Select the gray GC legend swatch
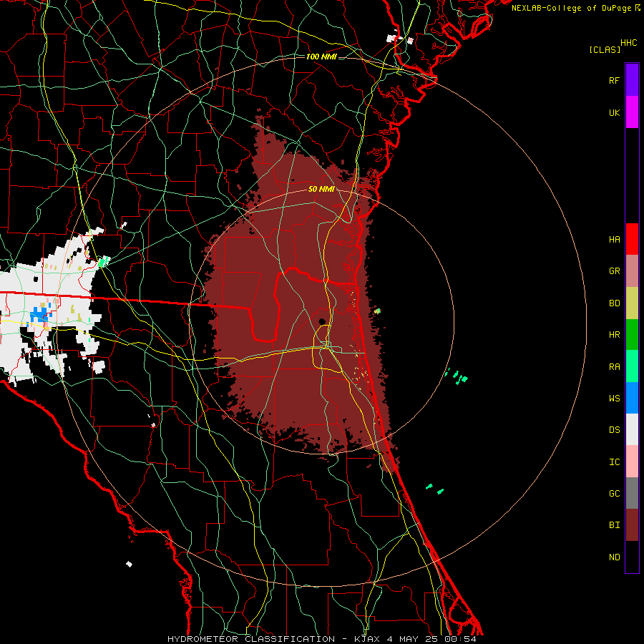644x644 pixels. coord(632,493)
